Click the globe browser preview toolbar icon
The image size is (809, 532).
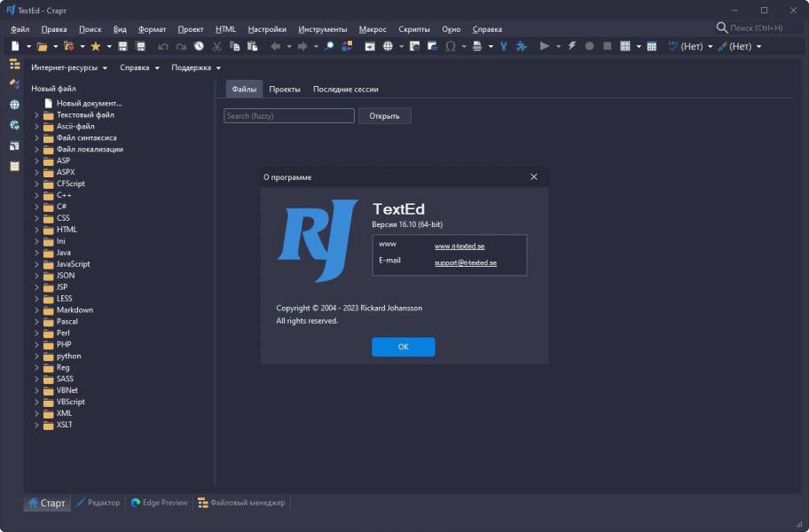coord(388,46)
